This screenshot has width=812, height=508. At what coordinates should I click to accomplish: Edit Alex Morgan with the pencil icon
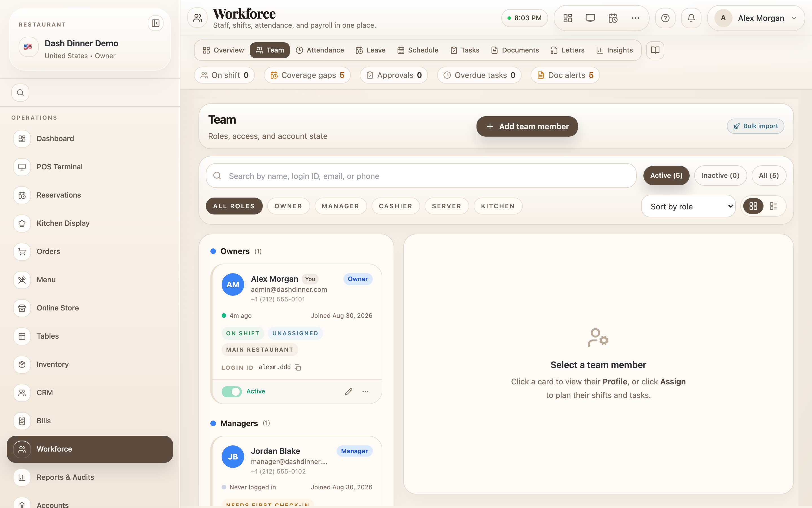click(348, 391)
